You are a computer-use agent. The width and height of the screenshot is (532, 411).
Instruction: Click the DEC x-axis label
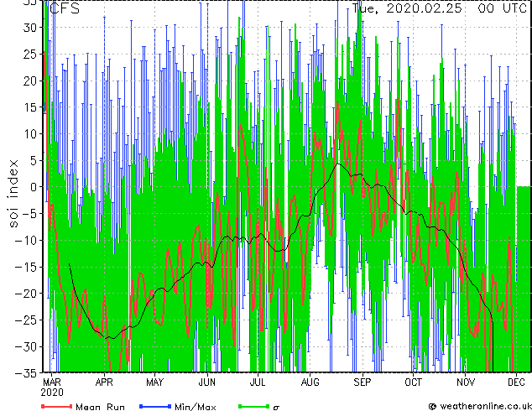pos(516,382)
